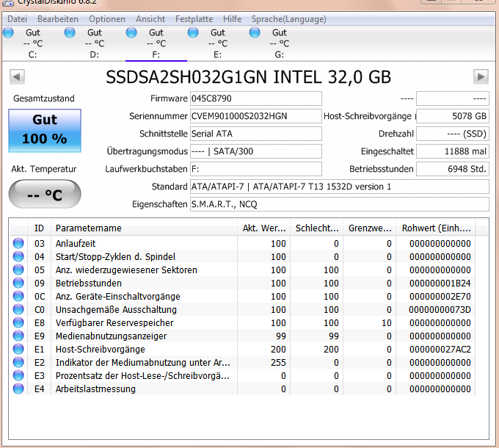Click Host-Schreibvorgänge value 5078 GB
Screen dimensions: 499x448
(453, 116)
